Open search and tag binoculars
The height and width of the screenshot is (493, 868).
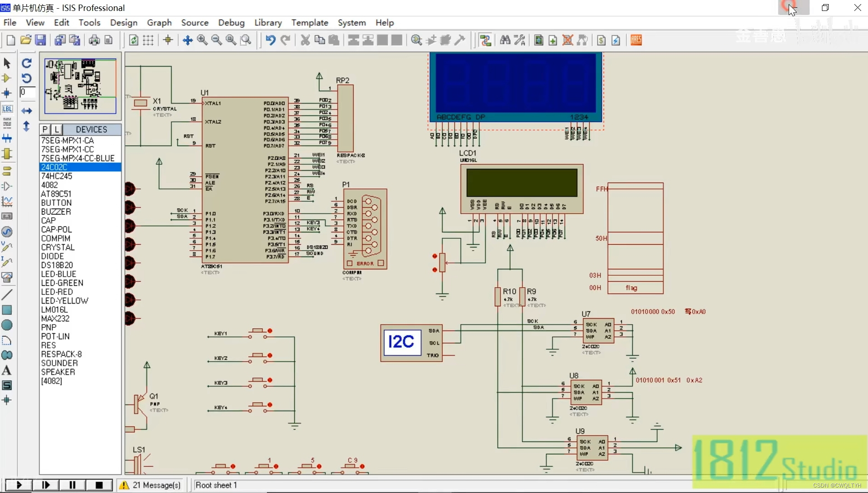[x=505, y=40]
